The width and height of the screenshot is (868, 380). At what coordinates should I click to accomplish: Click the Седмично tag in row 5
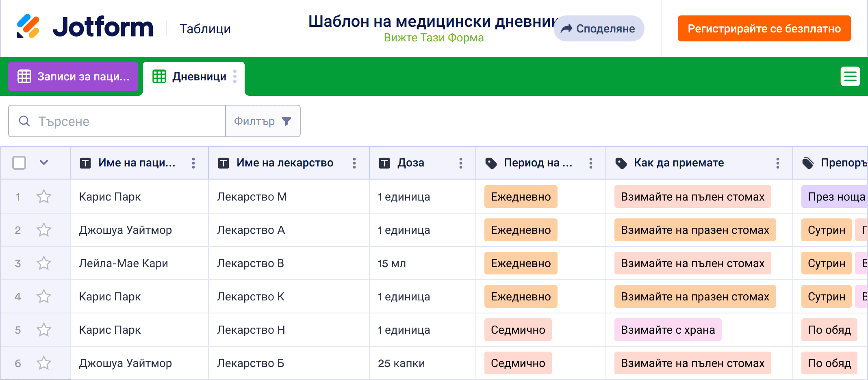click(518, 330)
